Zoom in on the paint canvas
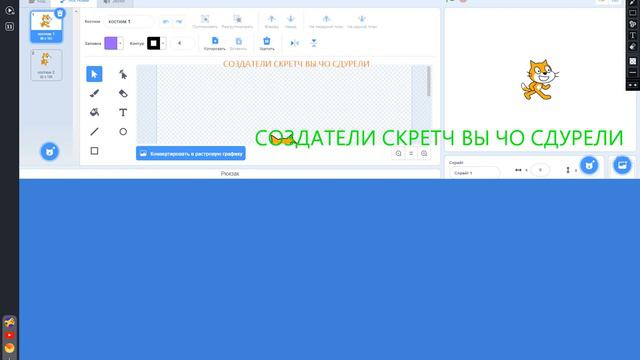Screen dimensions: 640x360 point(424,153)
